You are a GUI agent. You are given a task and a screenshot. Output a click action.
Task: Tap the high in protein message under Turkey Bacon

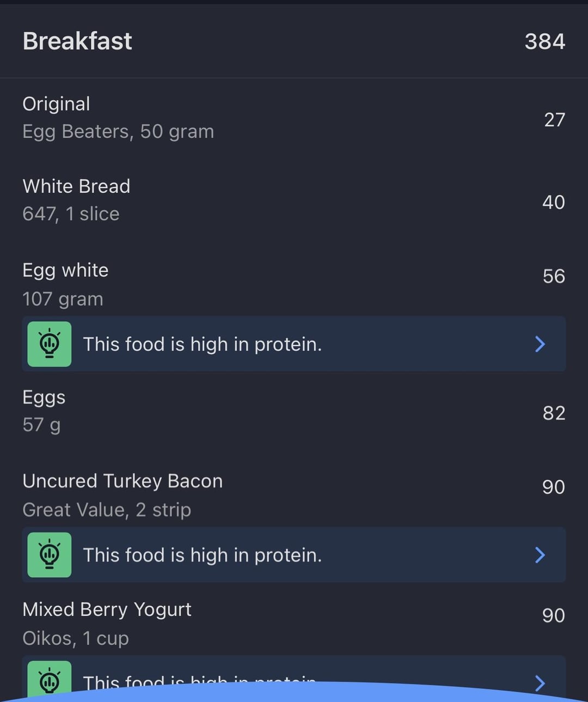click(x=202, y=555)
